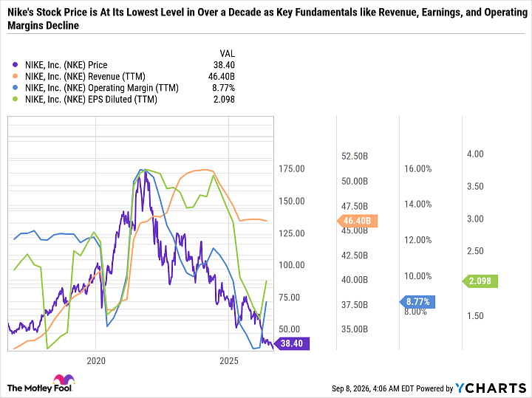Click the 150.00 price axis label
The image size is (532, 398).
(x=291, y=201)
